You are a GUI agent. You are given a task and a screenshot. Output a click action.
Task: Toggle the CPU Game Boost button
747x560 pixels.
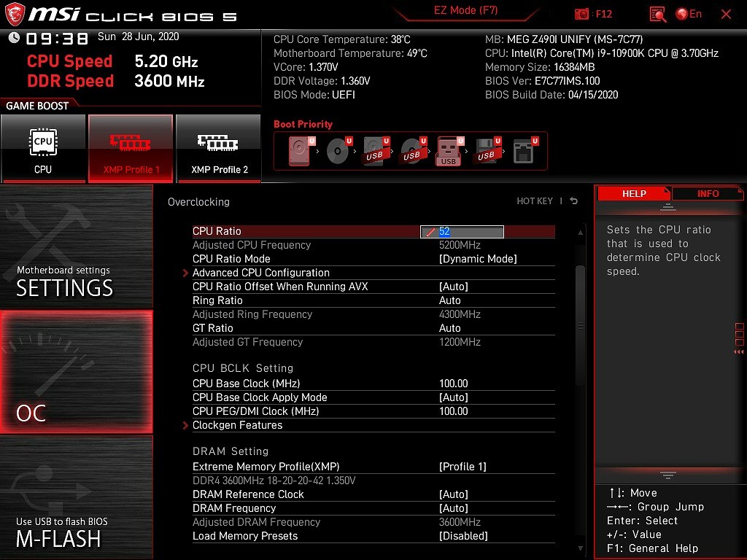click(x=43, y=148)
